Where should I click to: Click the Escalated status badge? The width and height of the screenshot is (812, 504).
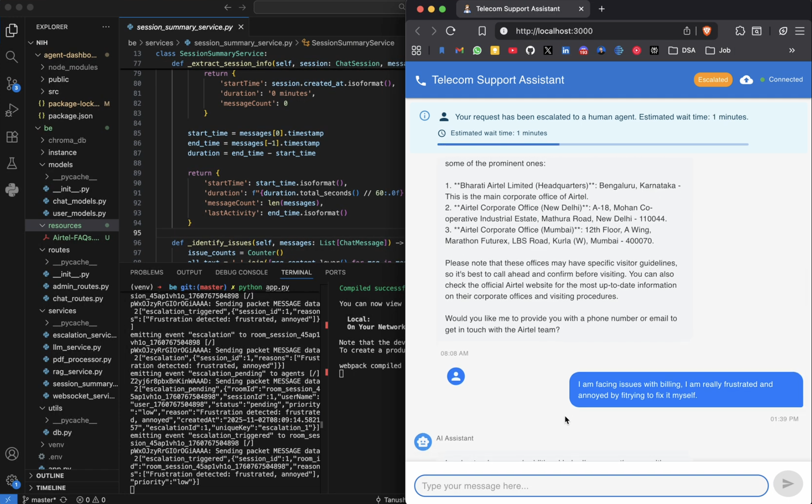tap(713, 80)
